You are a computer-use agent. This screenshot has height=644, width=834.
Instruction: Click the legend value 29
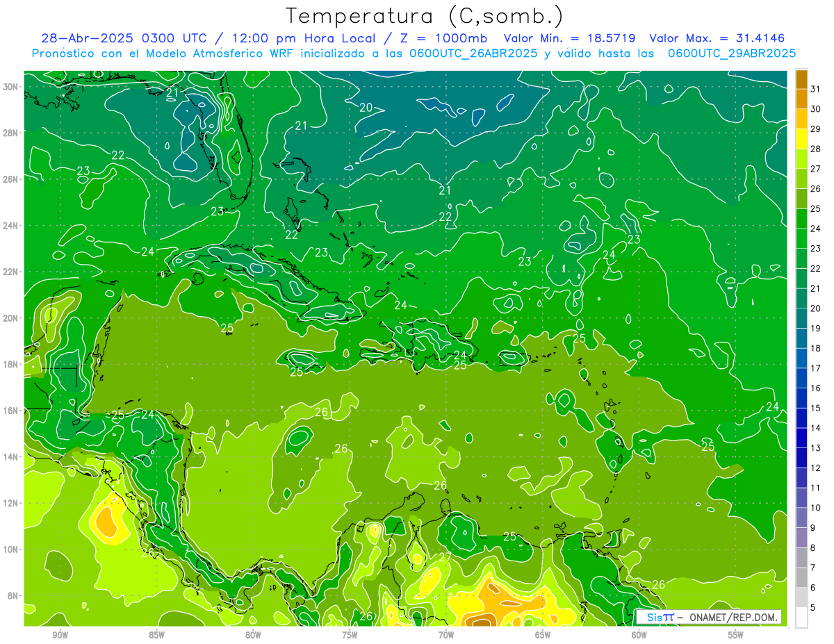pos(815,129)
